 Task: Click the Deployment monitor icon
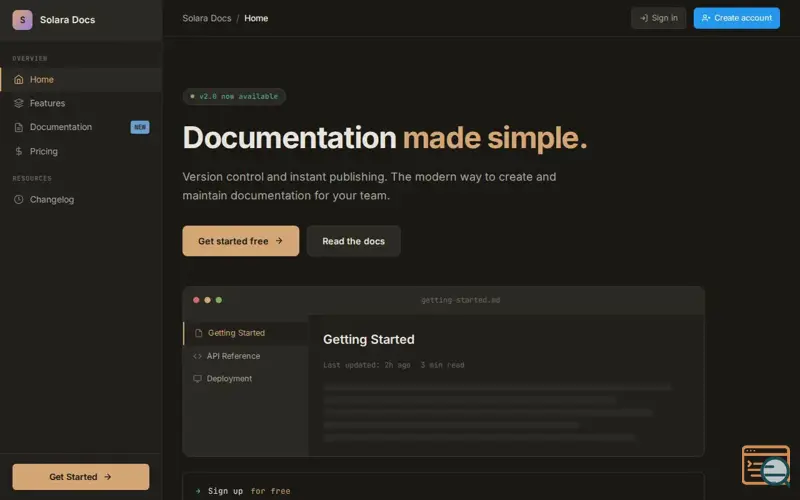point(197,379)
